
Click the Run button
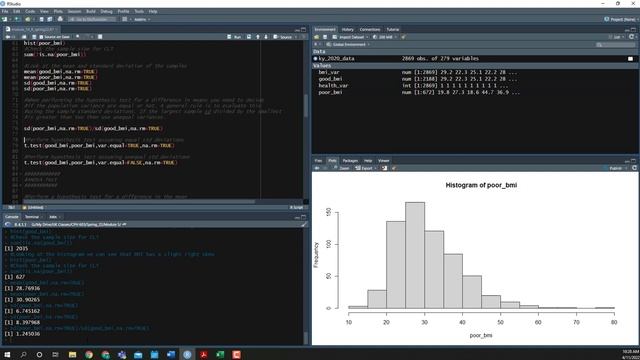click(x=235, y=37)
